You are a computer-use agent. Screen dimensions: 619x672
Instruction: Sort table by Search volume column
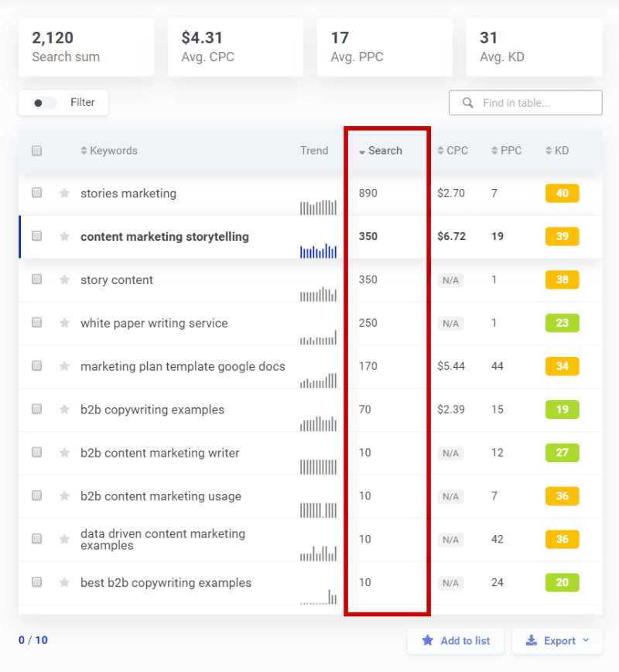click(x=381, y=151)
